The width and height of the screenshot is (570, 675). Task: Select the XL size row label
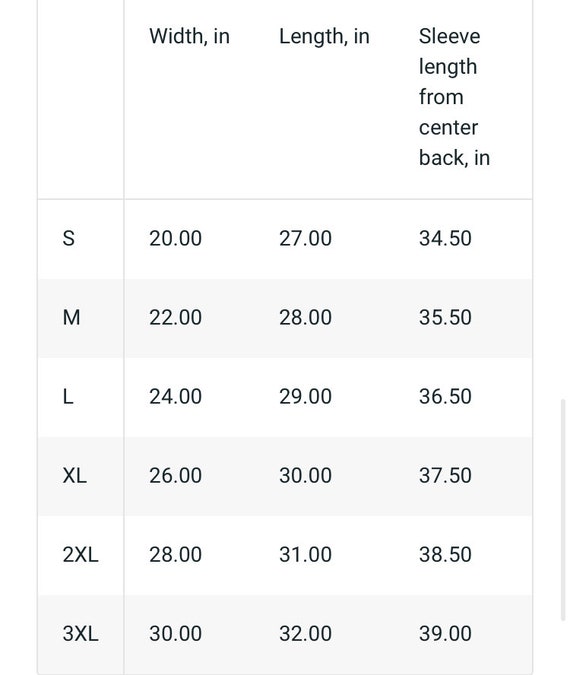pos(74,476)
